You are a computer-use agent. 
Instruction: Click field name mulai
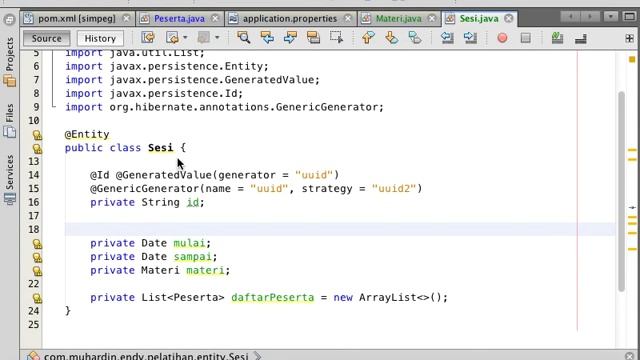pyautogui.click(x=189, y=243)
